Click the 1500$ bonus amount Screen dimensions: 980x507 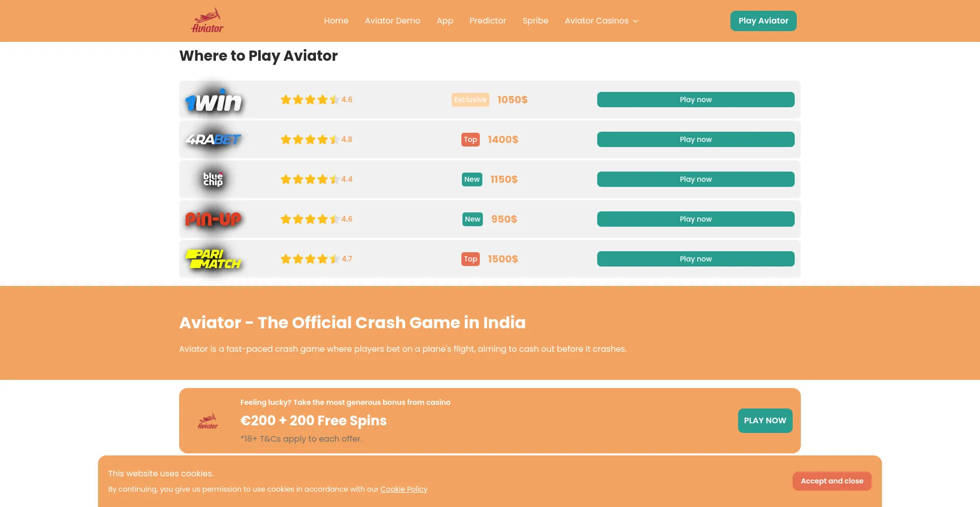pyautogui.click(x=503, y=259)
